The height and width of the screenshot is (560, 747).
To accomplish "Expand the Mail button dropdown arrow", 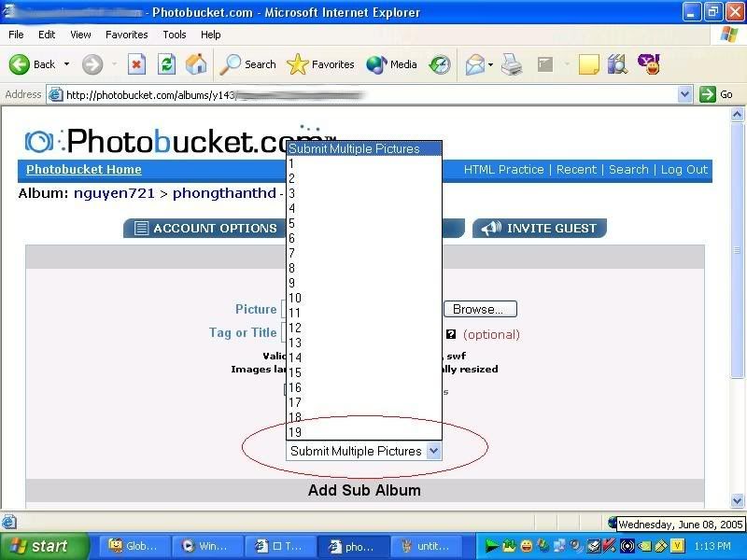I will click(491, 64).
